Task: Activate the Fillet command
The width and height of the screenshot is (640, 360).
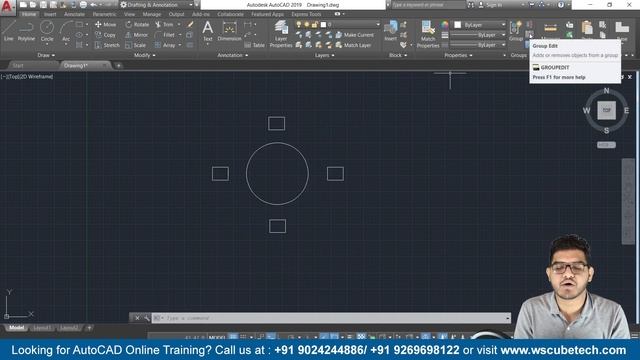Action: coord(165,35)
